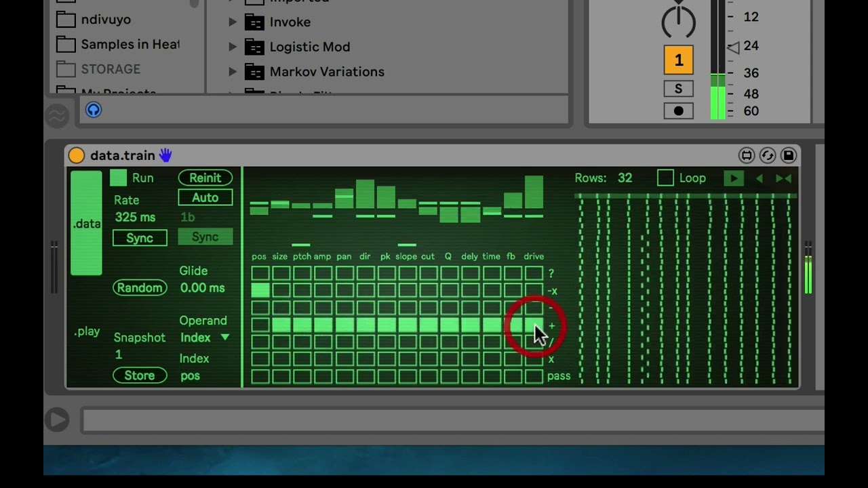The height and width of the screenshot is (488, 868).
Task: Click the hot-swap arrows icon on data.train
Action: point(768,156)
